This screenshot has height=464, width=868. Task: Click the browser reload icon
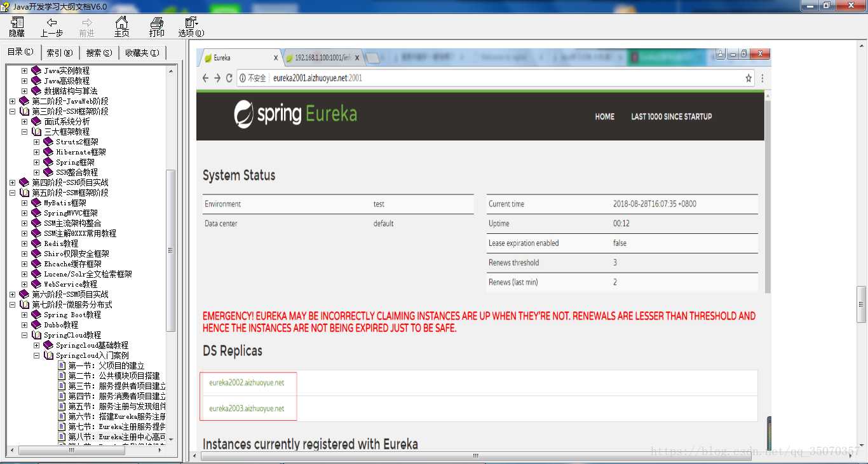pos(229,78)
